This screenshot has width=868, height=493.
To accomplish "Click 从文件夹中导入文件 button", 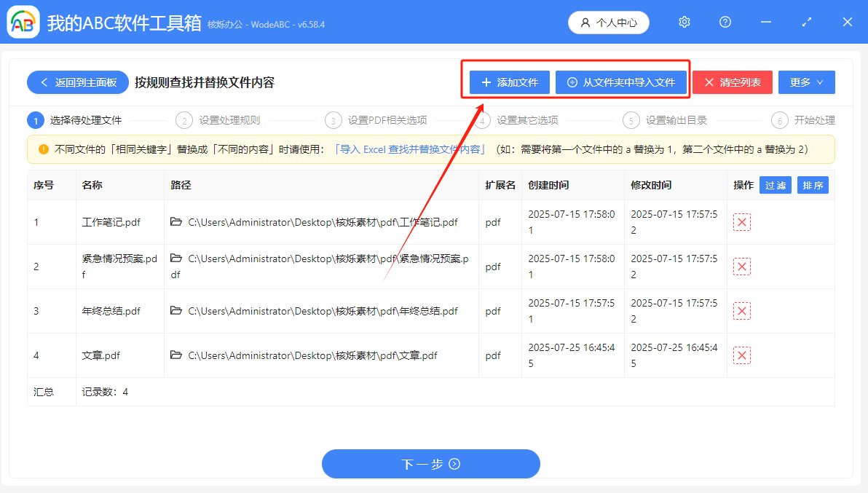I will tap(622, 82).
